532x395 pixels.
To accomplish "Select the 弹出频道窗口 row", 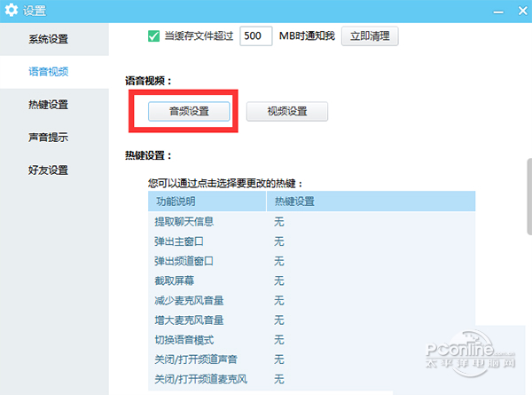I will click(x=311, y=261).
